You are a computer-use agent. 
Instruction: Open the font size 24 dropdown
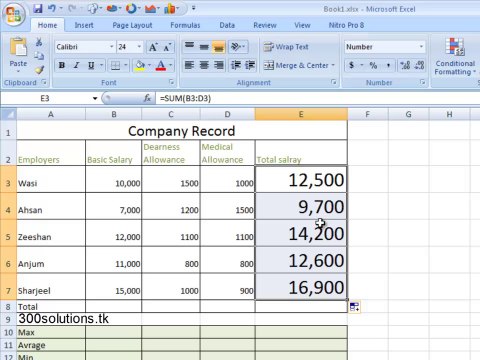tap(139, 47)
